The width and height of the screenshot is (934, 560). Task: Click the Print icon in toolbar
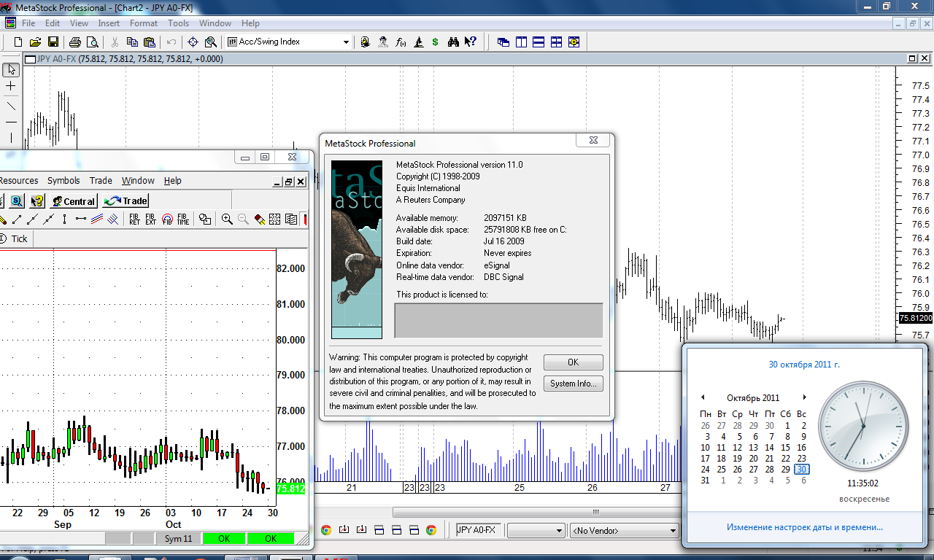pos(75,42)
